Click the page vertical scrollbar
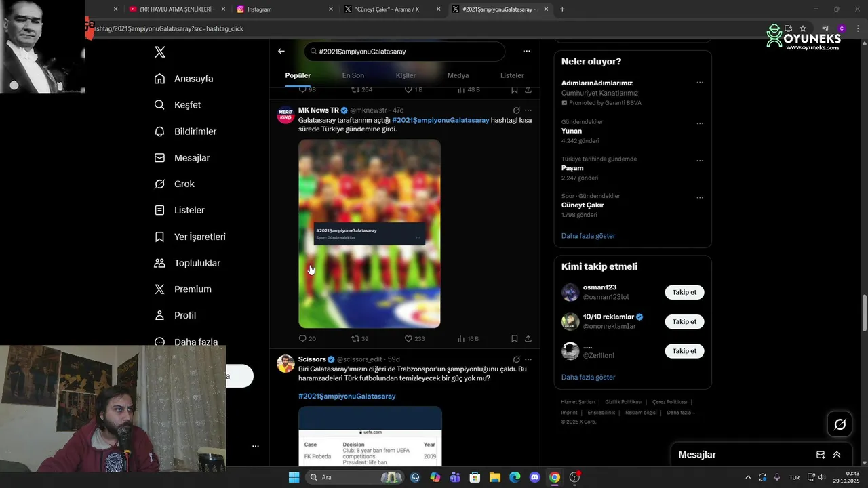Viewport: 868px width, 488px height. click(x=864, y=312)
